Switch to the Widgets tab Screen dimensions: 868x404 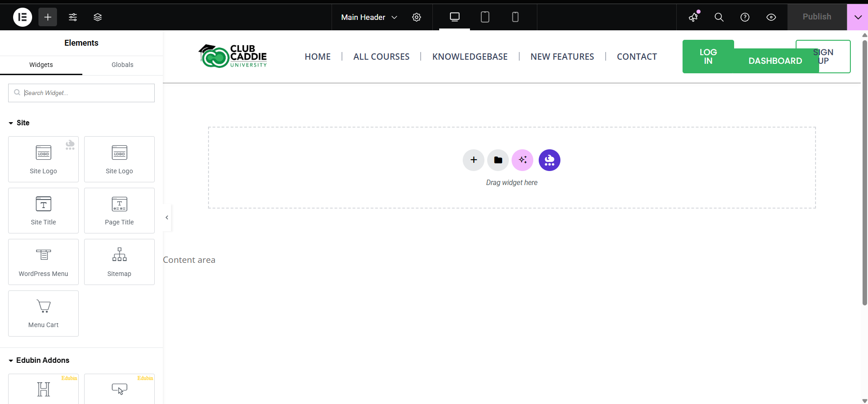[41, 65]
